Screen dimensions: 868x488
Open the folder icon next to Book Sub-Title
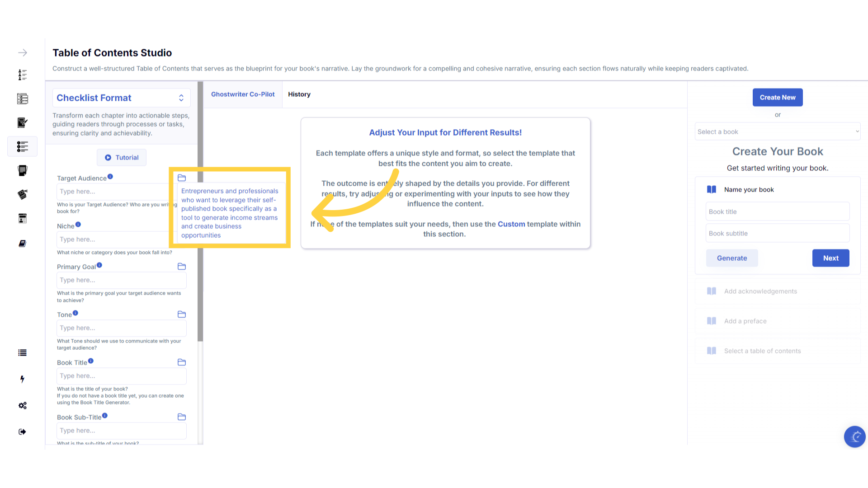(x=182, y=417)
